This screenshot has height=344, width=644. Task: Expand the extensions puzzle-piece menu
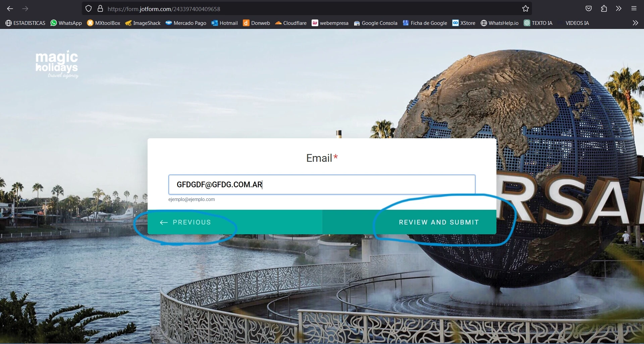(603, 9)
